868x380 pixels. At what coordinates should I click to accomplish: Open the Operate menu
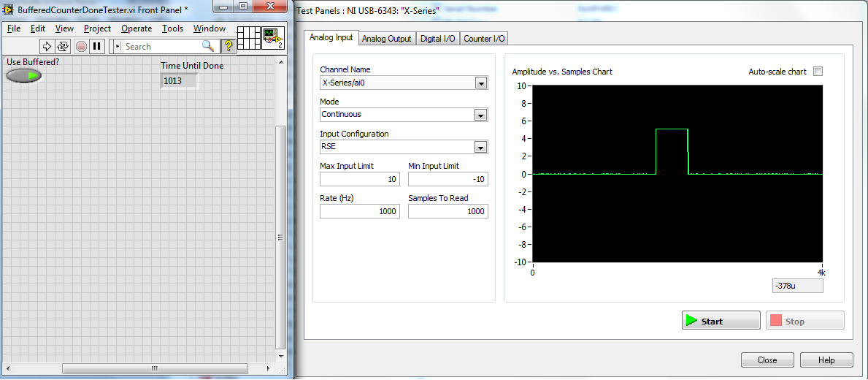137,28
